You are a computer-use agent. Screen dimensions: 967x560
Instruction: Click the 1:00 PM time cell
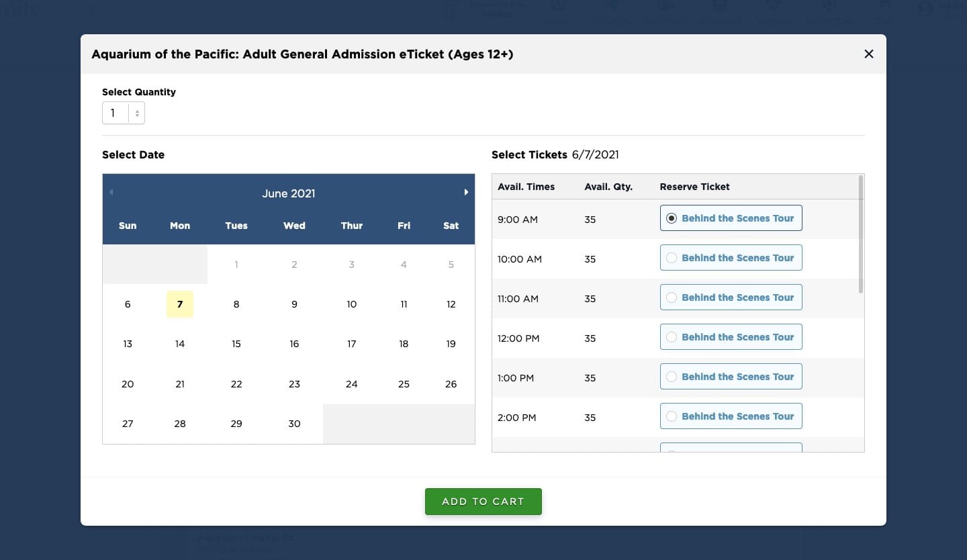coord(516,378)
